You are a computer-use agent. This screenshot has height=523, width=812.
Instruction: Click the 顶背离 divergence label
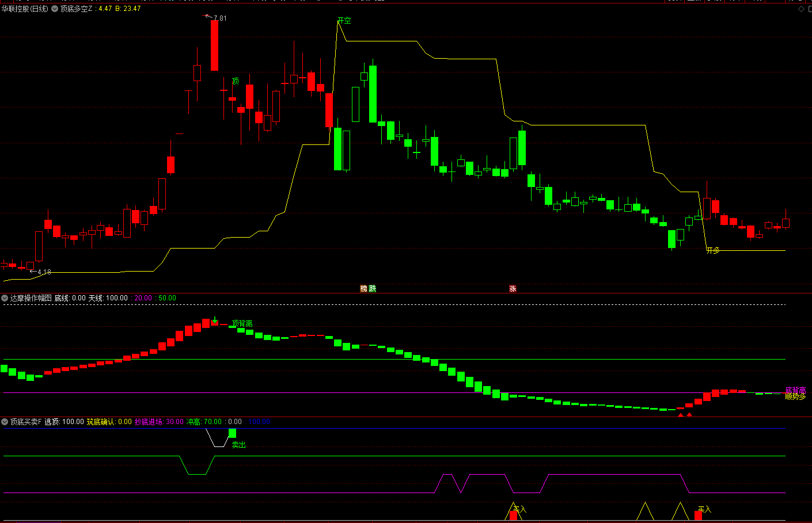click(x=242, y=323)
